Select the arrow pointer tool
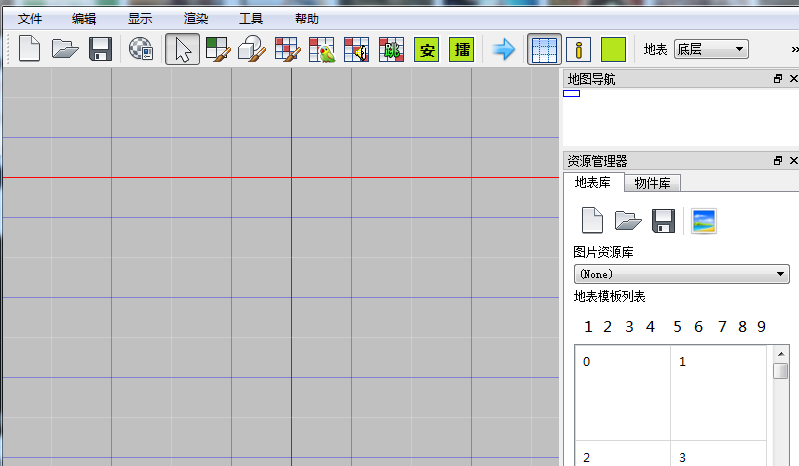This screenshot has width=799, height=466. (182, 49)
